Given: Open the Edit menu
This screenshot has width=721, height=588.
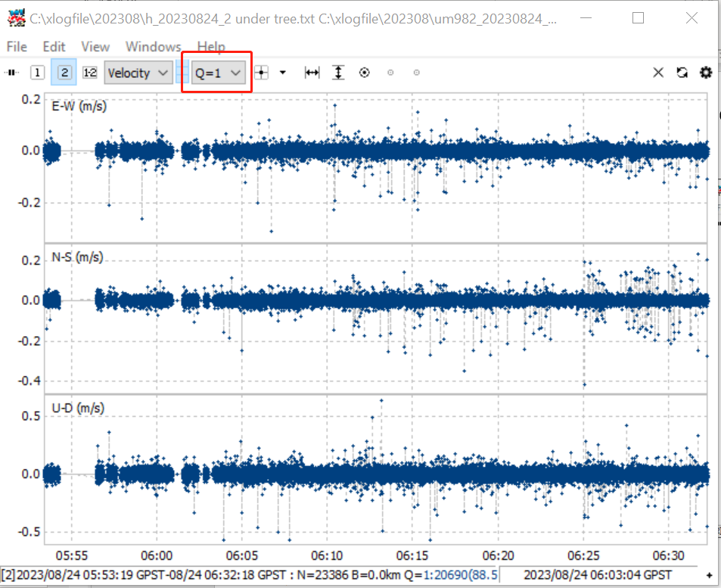Looking at the screenshot, I should point(54,47).
